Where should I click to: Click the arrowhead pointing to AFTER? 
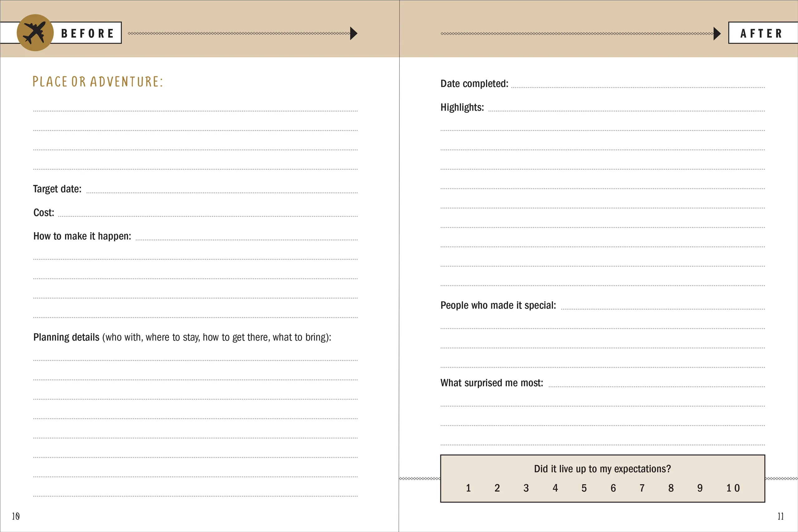click(x=717, y=33)
